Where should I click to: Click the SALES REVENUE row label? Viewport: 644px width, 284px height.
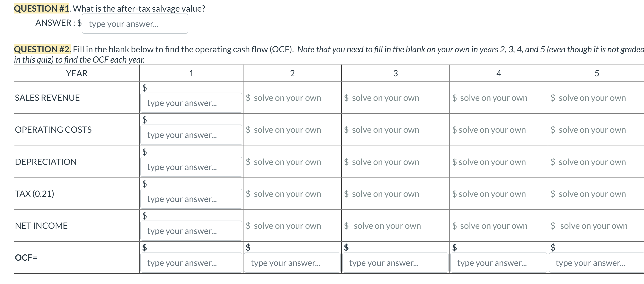pyautogui.click(x=47, y=98)
